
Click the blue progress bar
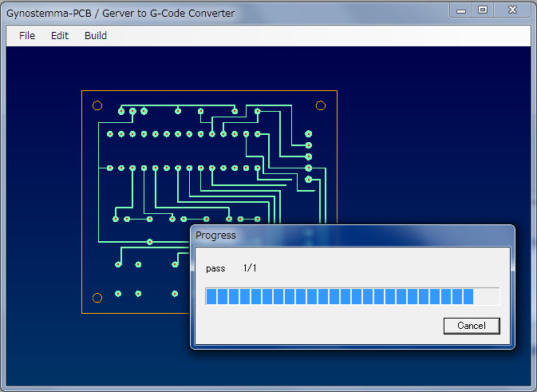(x=353, y=296)
